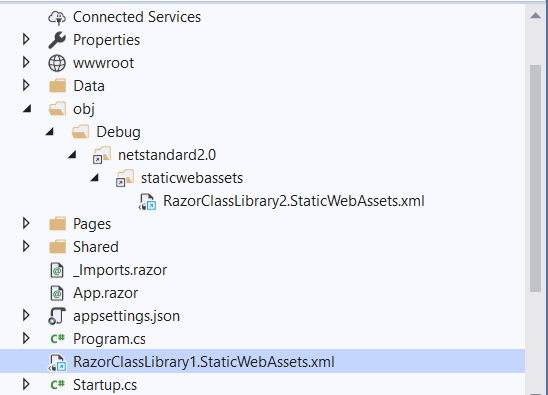This screenshot has width=548, height=395.
Task: Expand the appsettings.json node
Action: point(26,315)
